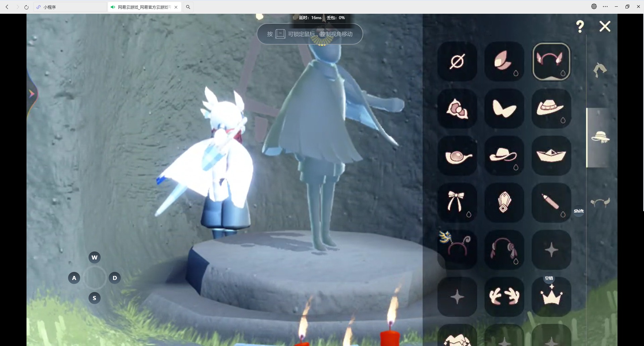Select the white butterfly accessory

(x=504, y=109)
